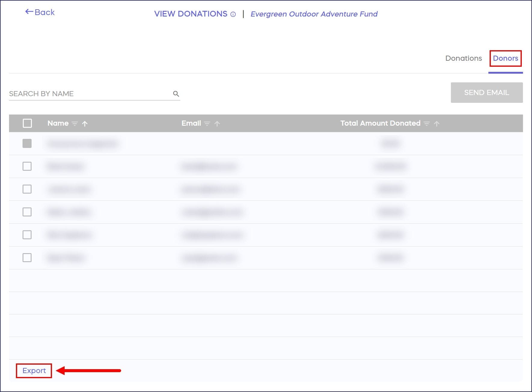Screen dimensions: 532x392
Task: Sort by Email using the arrow icon
Action: click(x=217, y=124)
